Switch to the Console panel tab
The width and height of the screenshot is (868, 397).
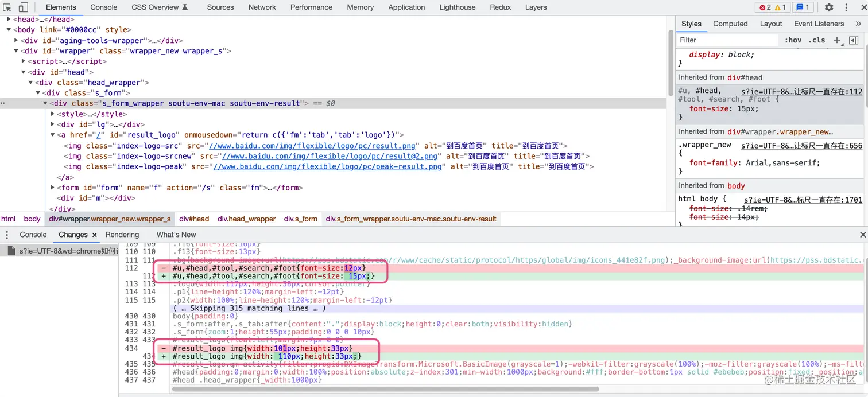pyautogui.click(x=104, y=7)
